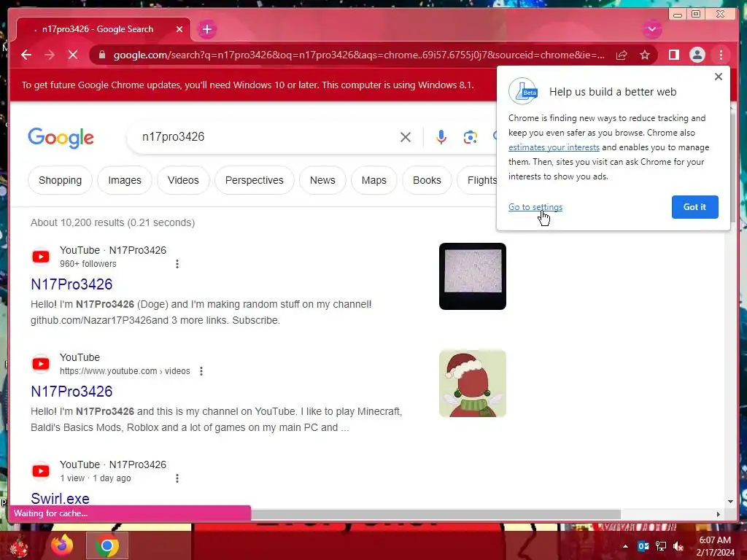
Task: Go back with the browser back arrow
Action: [26, 55]
